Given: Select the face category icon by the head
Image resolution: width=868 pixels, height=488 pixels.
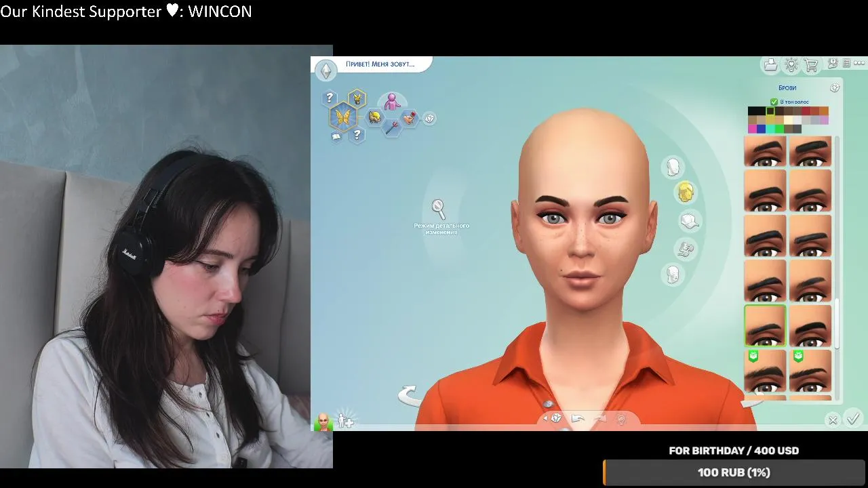Looking at the screenshot, I should coord(673,167).
